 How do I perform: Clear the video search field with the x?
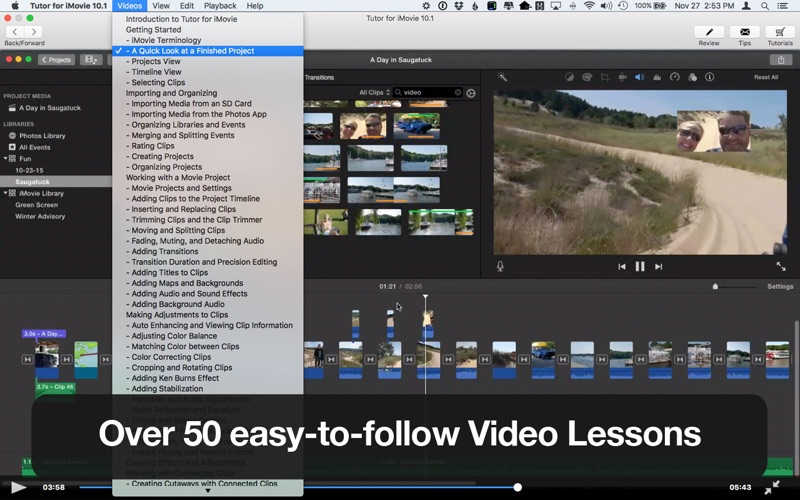[458, 92]
